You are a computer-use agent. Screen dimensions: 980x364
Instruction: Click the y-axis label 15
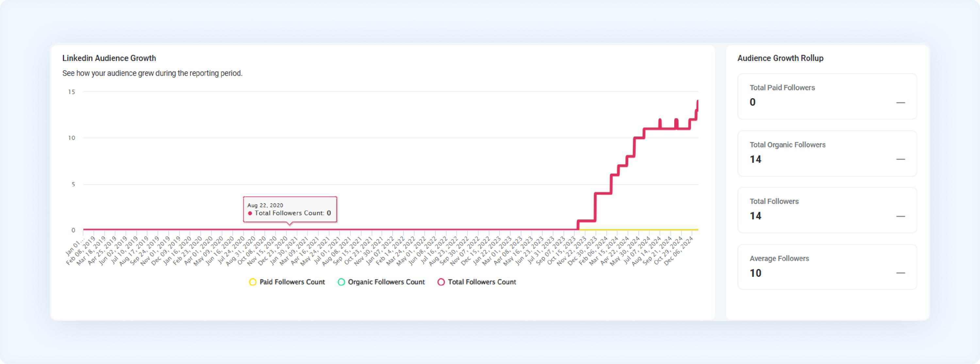(72, 92)
